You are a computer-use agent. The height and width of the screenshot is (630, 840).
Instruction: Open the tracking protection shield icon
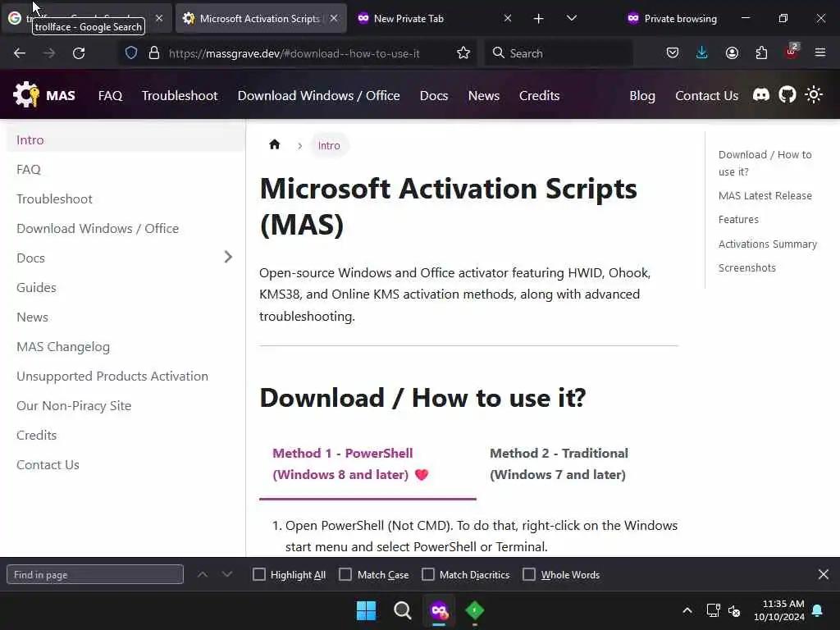point(131,53)
